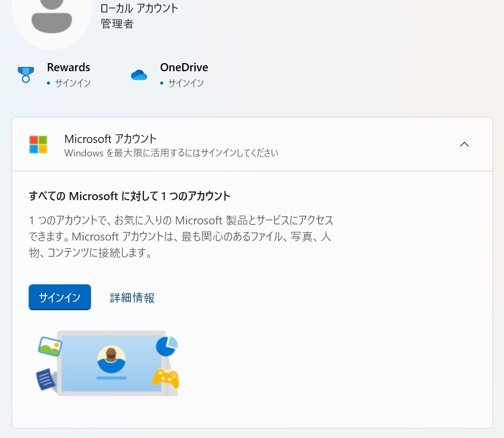Click the Rewards medal icon
Image resolution: width=504 pixels, height=438 pixels.
pos(25,74)
